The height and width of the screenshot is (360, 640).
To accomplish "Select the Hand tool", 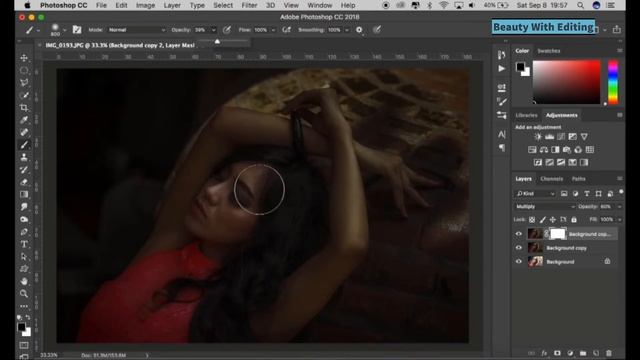I will point(24,281).
